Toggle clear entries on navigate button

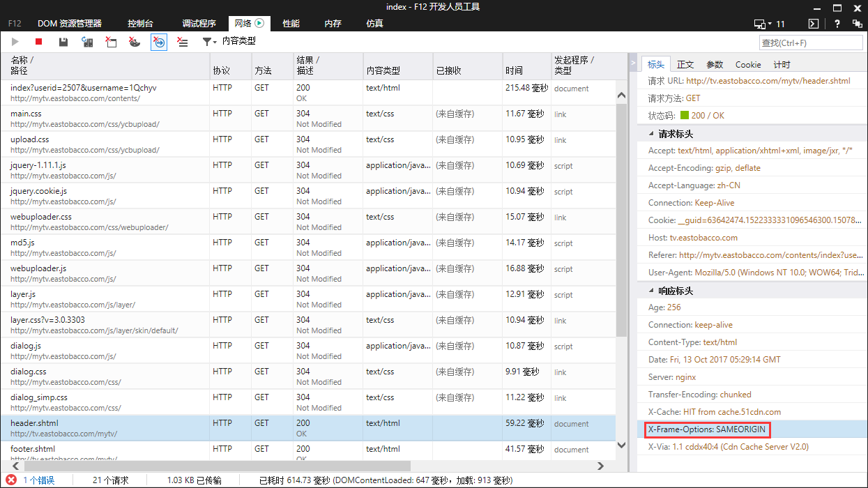click(159, 42)
